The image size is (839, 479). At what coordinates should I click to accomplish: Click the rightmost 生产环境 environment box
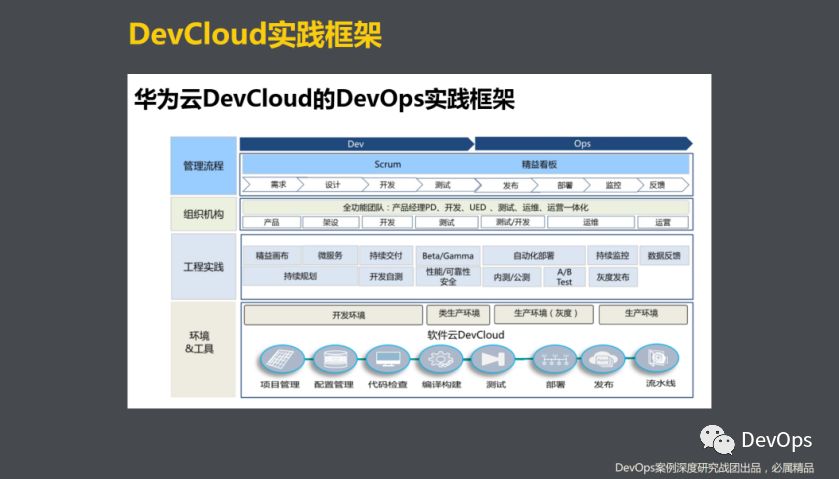click(x=643, y=314)
